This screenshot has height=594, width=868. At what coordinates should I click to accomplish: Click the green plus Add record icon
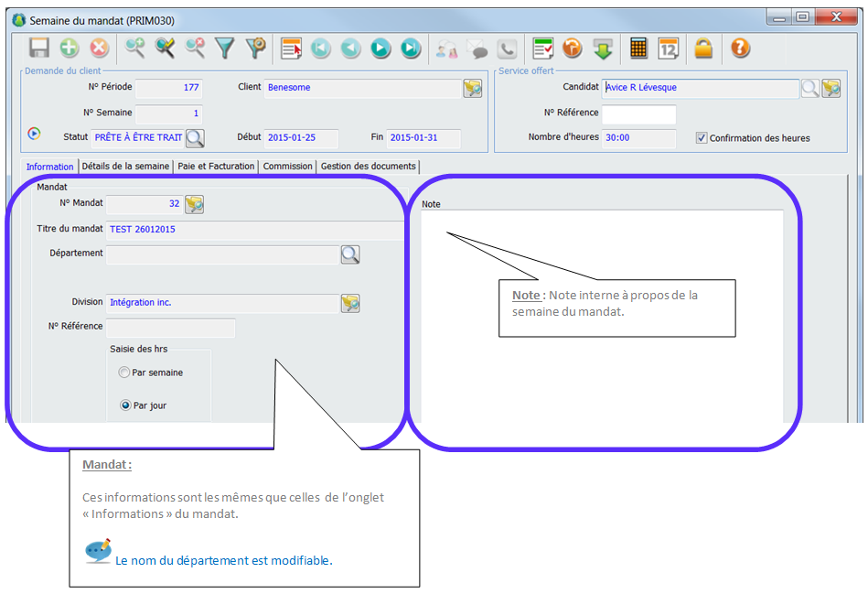coord(70,49)
